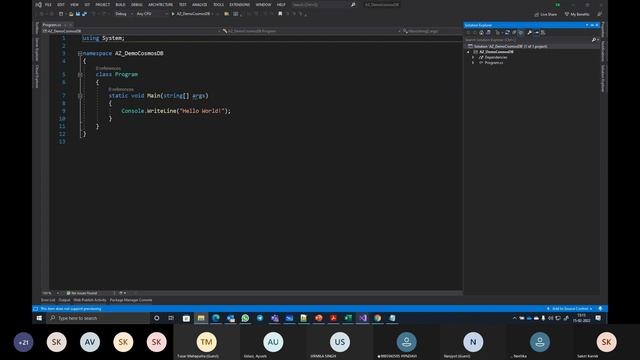Screen dimensions: 640x360
Task: Open the FILE menu
Action: click(48, 4)
